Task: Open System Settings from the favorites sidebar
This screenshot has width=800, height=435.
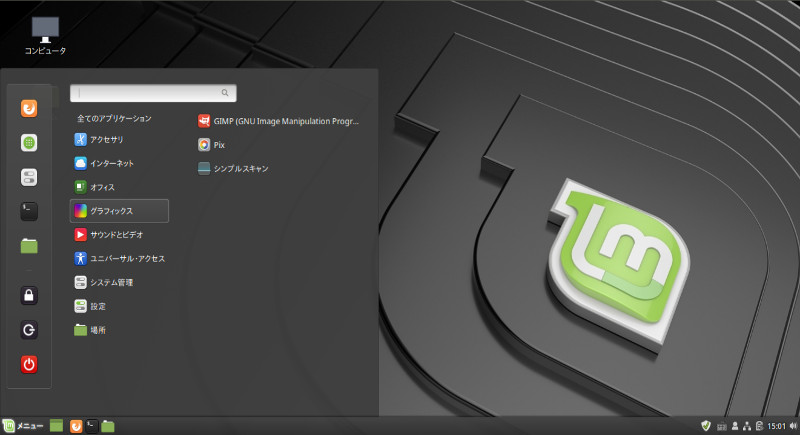Action: [29, 177]
